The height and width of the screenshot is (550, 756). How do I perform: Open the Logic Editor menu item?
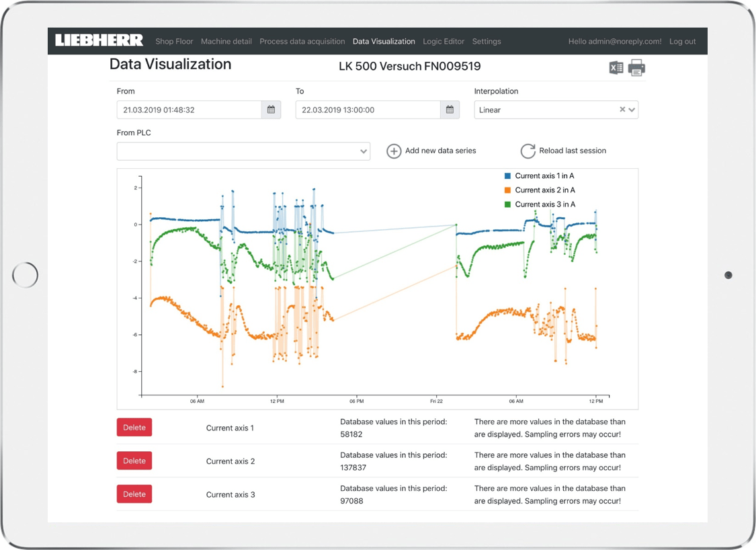tap(443, 42)
